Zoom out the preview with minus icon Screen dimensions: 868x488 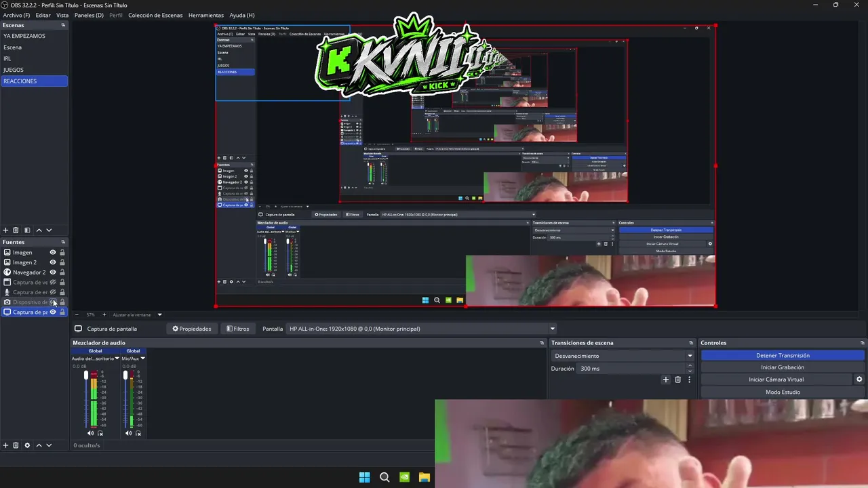click(x=77, y=314)
